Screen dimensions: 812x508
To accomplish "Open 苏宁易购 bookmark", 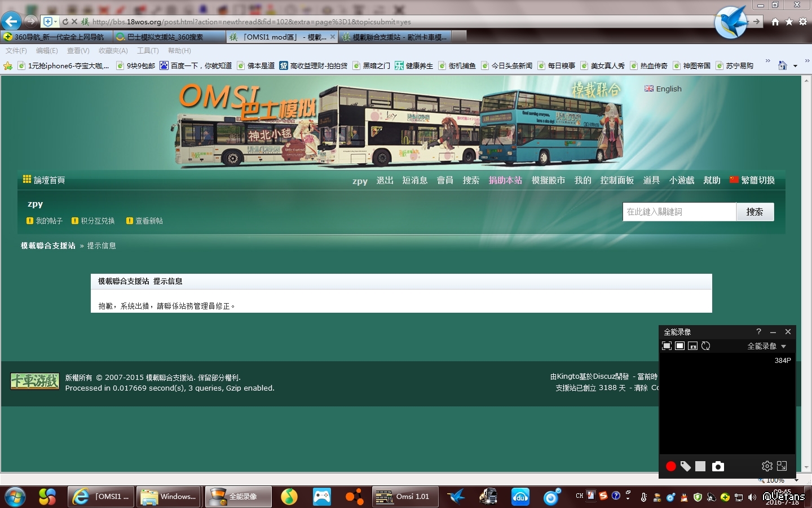I will point(734,65).
